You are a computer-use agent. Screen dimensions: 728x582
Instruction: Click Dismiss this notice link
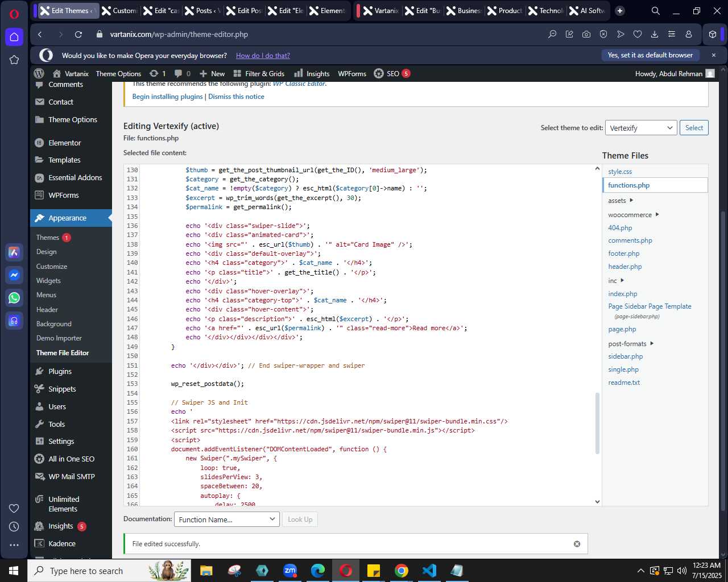pos(236,97)
